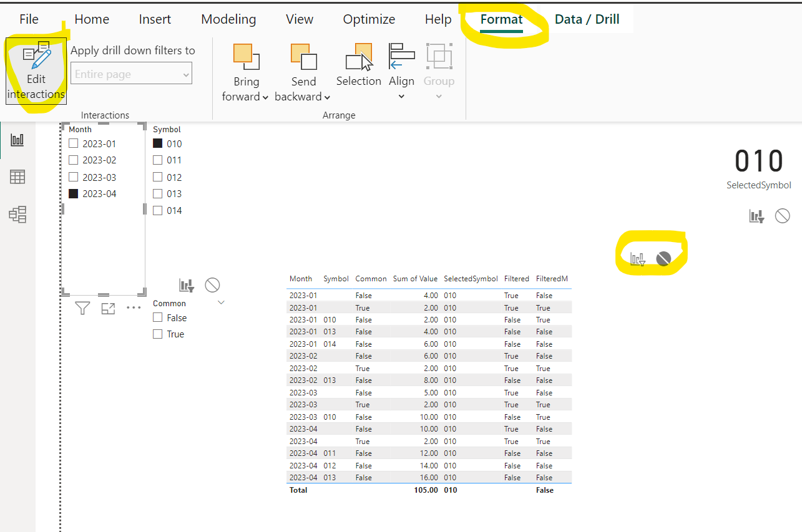Image resolution: width=802 pixels, height=532 pixels.
Task: Set None interaction on SelectedSymbol card
Action: pos(783,216)
